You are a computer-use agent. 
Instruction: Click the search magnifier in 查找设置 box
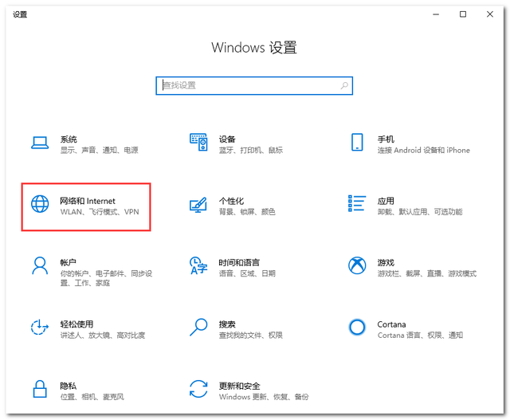(x=344, y=85)
